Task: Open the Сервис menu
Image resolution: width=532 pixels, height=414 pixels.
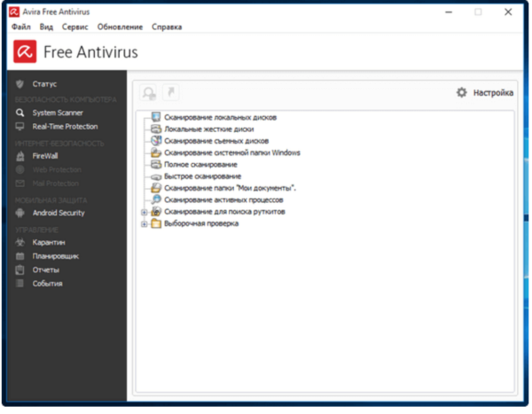Action: pos(75,27)
